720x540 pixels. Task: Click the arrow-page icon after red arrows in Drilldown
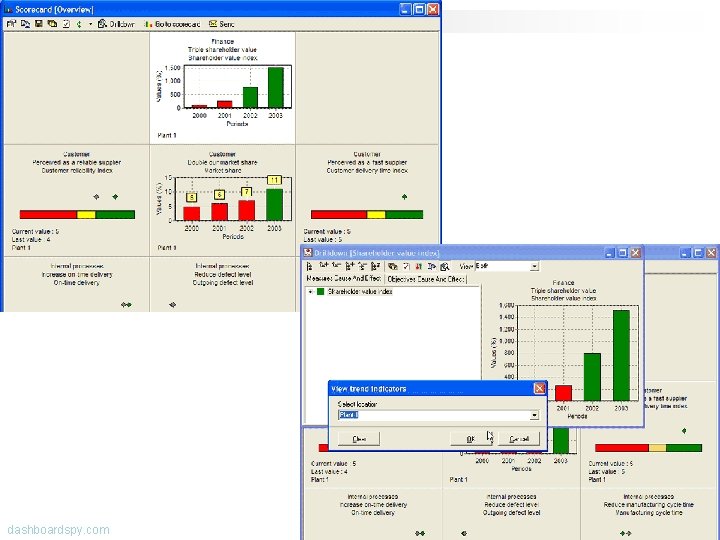[432, 266]
